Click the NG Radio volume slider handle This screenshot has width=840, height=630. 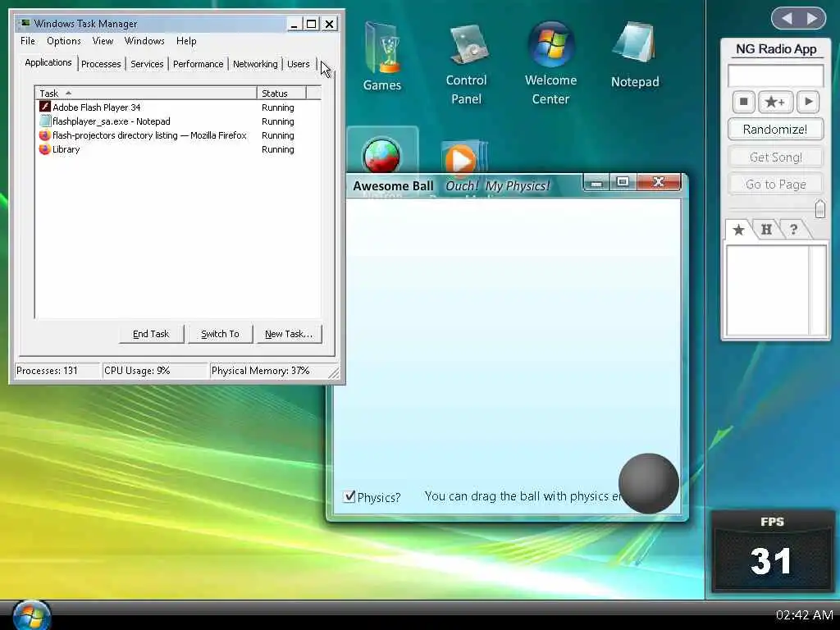click(x=819, y=208)
